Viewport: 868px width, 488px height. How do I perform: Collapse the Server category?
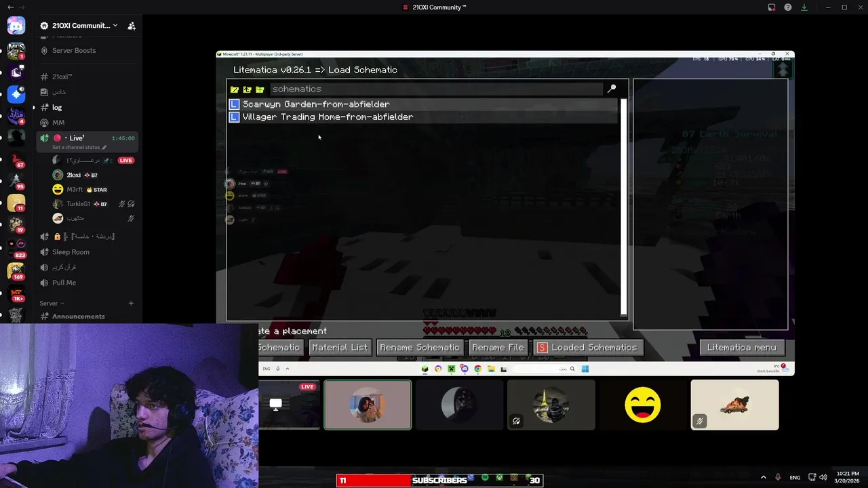coord(52,303)
